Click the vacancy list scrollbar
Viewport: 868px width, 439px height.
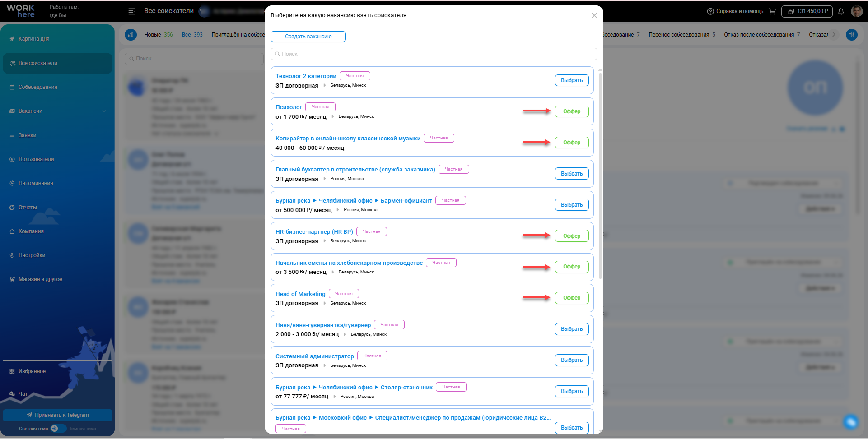point(600,176)
